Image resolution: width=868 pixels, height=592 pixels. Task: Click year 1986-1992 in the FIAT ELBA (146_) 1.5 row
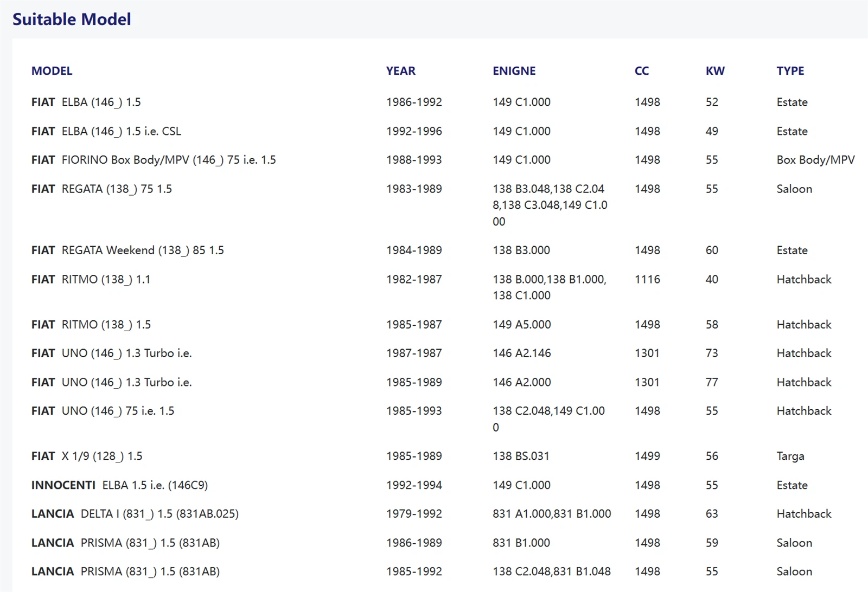414,102
